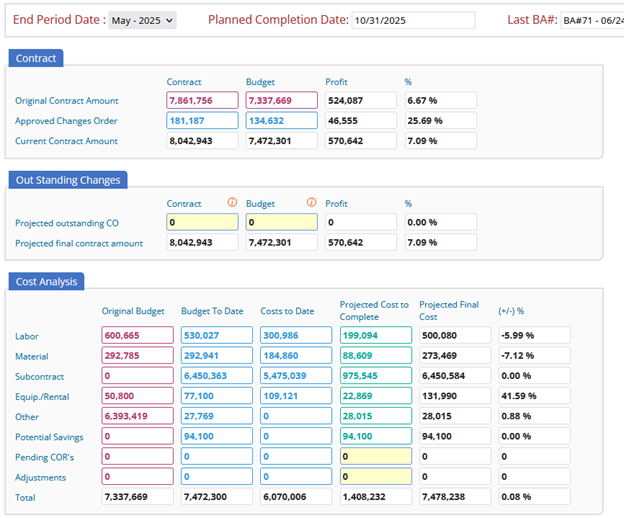Viewport: 624px width, 518px height.
Task: Select the Material Budget To Date field
Action: click(216, 356)
